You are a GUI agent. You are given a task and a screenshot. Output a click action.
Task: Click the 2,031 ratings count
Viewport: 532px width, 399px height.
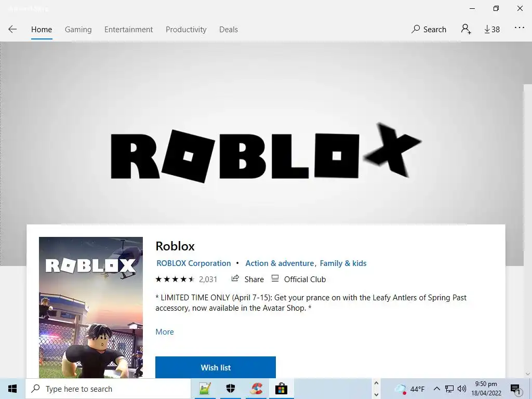pos(208,279)
